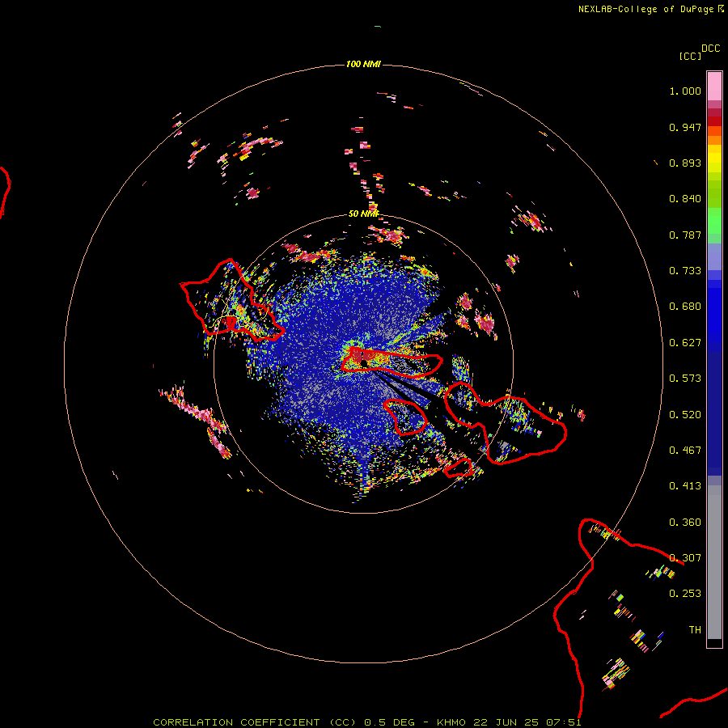Click the 0.627 value on the color scale

click(x=685, y=343)
